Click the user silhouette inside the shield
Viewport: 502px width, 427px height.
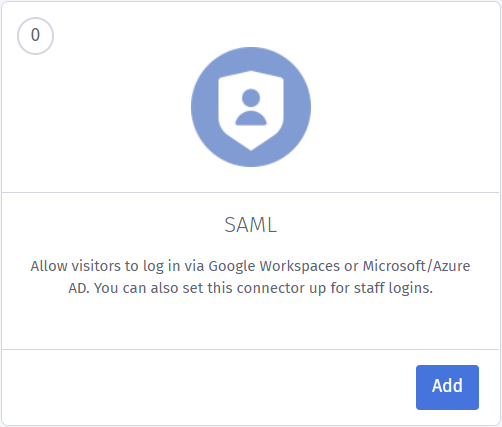pyautogui.click(x=251, y=107)
